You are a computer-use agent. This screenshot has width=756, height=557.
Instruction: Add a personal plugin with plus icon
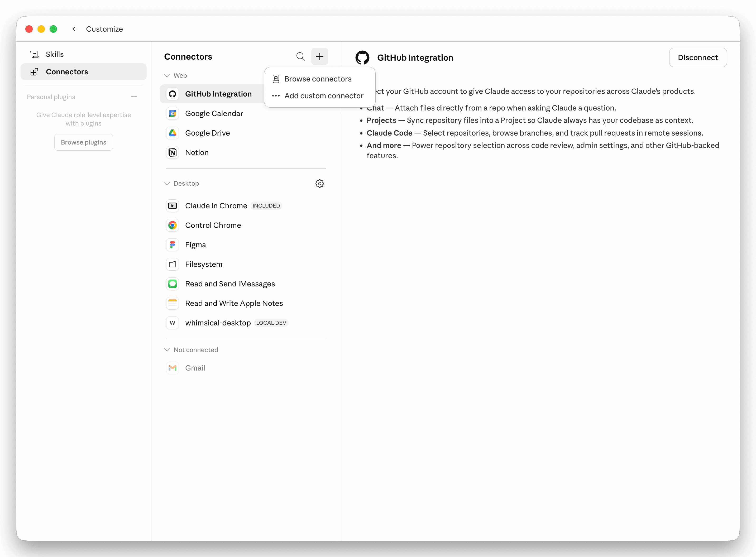click(134, 97)
